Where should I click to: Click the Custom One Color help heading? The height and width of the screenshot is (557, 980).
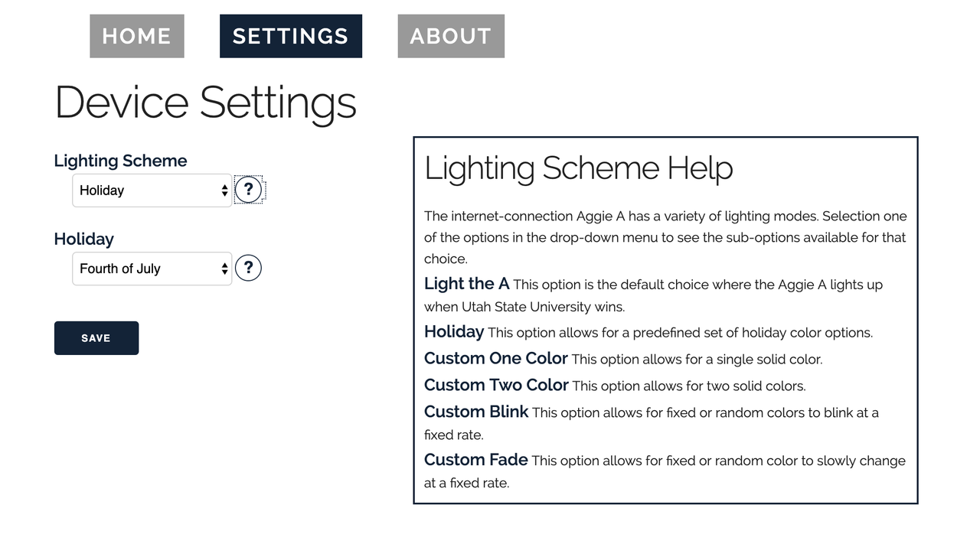496,358
